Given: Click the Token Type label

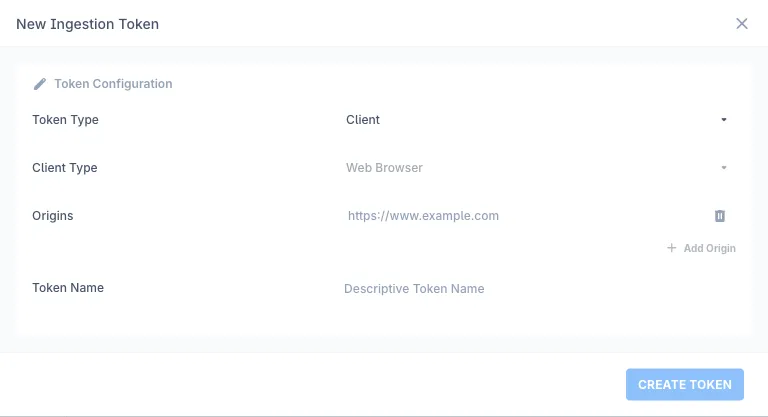Looking at the screenshot, I should tap(65, 120).
